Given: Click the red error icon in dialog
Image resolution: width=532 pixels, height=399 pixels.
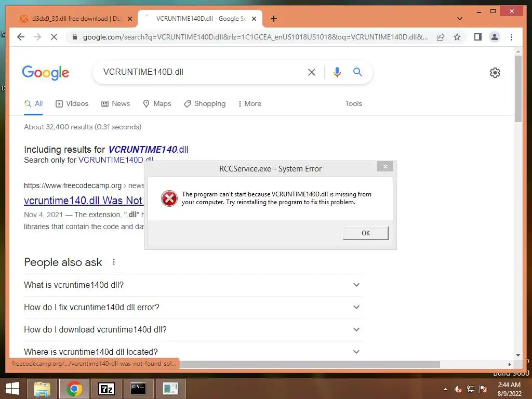Looking at the screenshot, I should tap(169, 198).
